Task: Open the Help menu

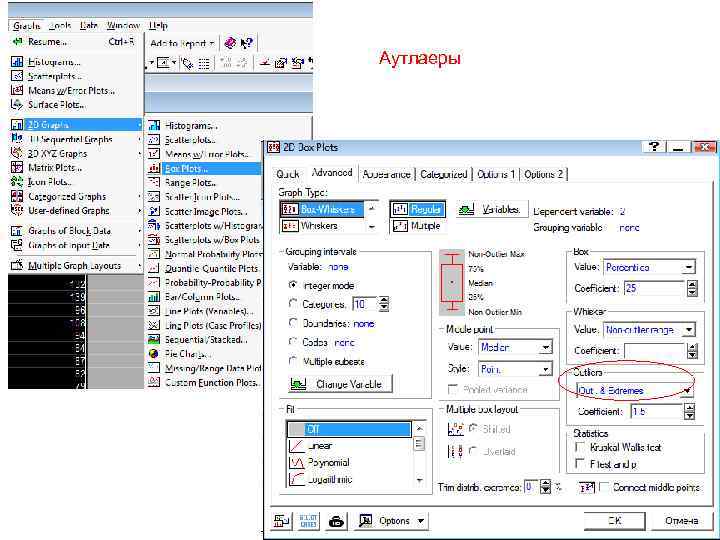Action: (158, 26)
